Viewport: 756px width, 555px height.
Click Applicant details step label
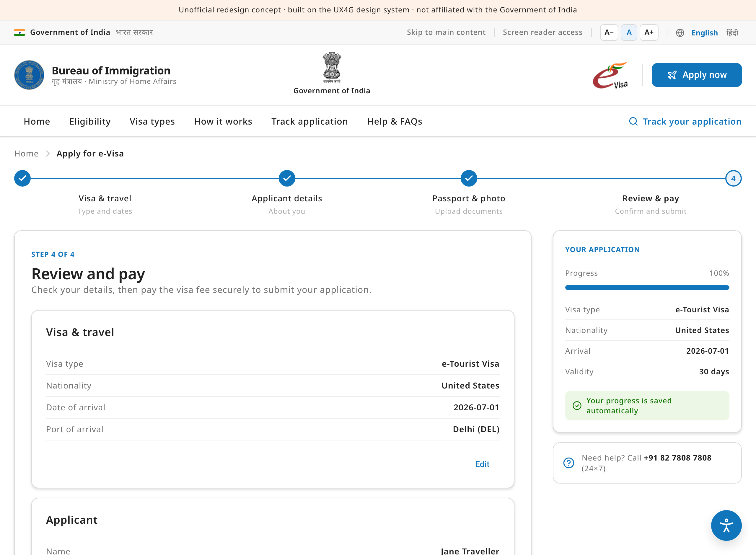coord(287,199)
